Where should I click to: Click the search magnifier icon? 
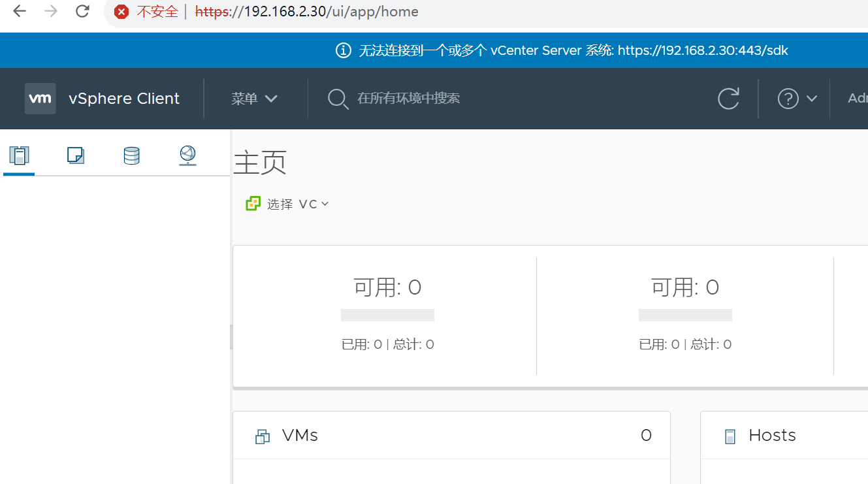[338, 99]
